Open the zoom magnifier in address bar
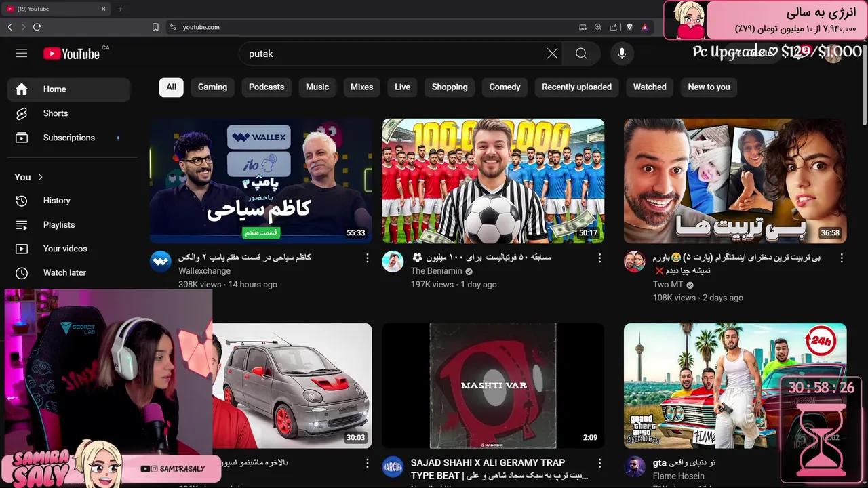Screen dimensions: 868x488 coord(598,27)
